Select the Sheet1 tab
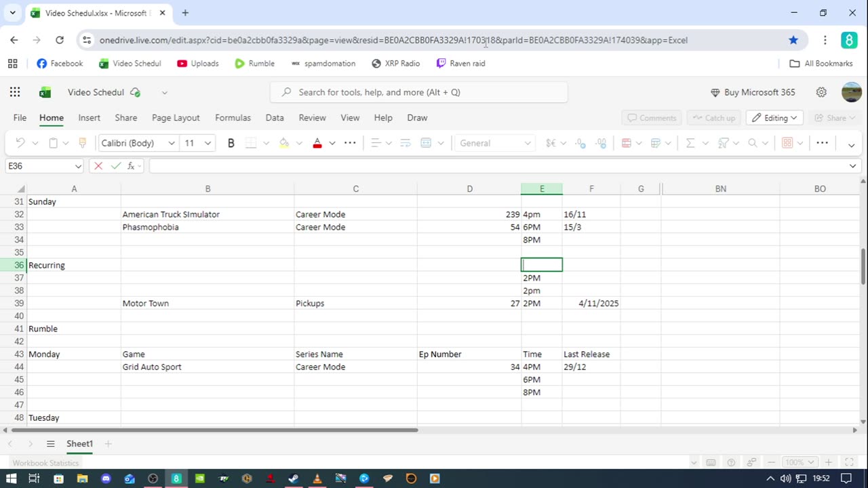This screenshot has width=868, height=488. click(79, 444)
